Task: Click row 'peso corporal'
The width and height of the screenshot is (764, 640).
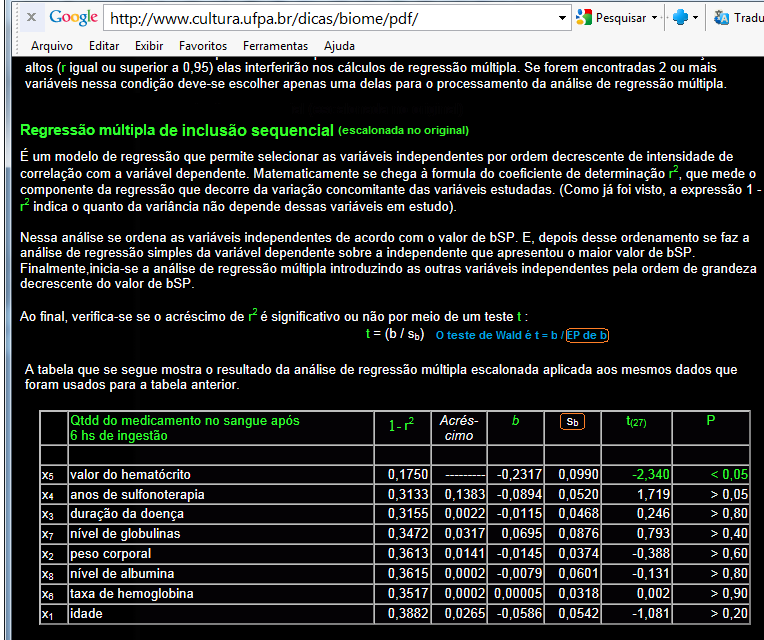Action: (395, 554)
